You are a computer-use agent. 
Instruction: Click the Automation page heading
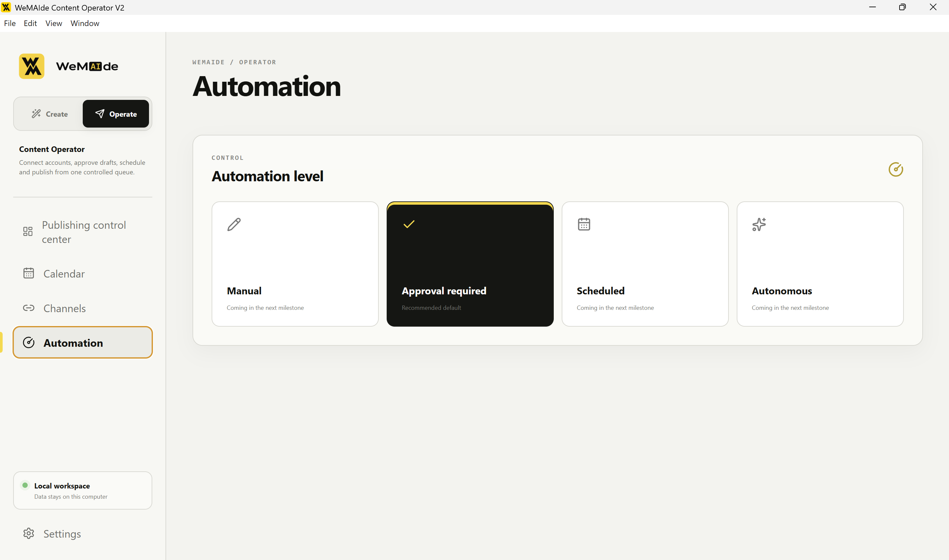(266, 87)
